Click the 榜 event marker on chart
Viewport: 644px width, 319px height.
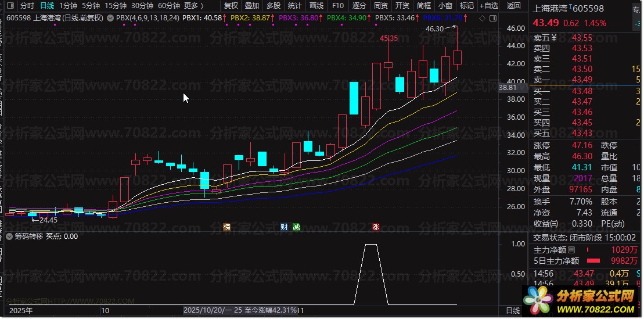coord(226,227)
